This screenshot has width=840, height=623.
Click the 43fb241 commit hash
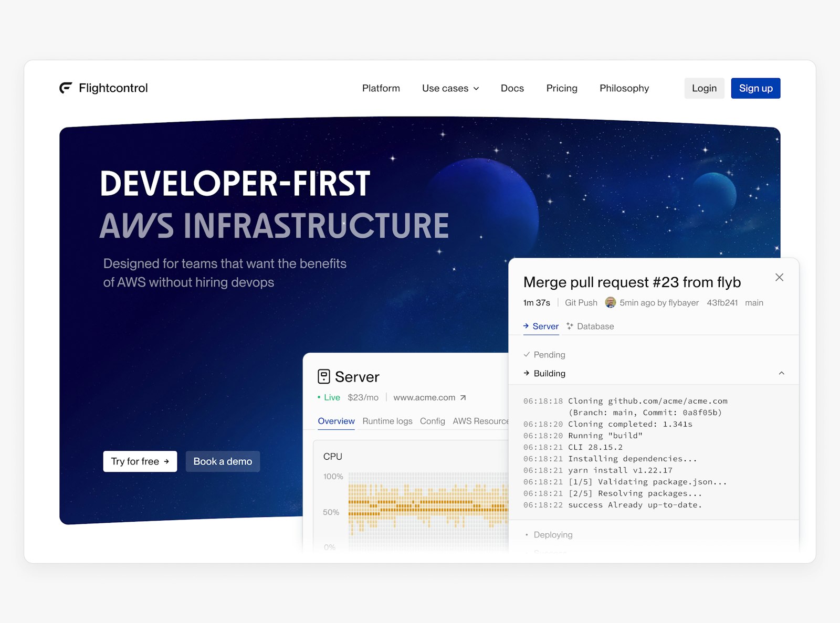pyautogui.click(x=722, y=303)
